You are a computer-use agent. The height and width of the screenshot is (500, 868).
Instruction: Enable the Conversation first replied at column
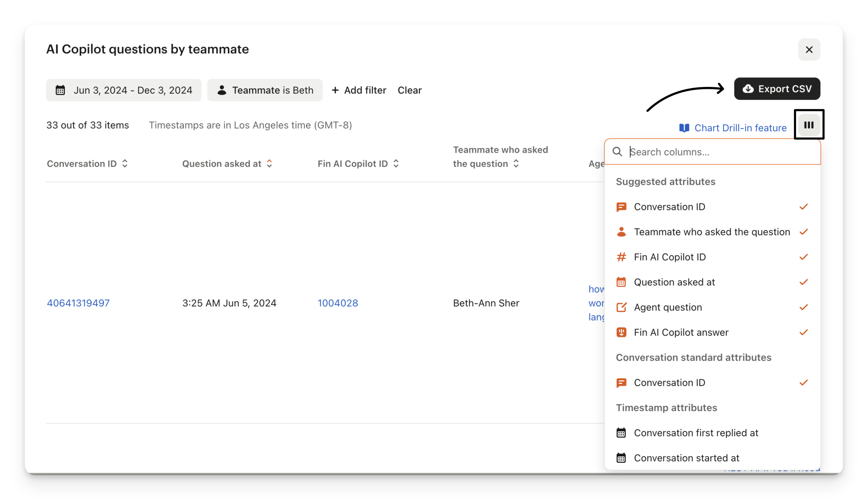[x=712, y=433]
